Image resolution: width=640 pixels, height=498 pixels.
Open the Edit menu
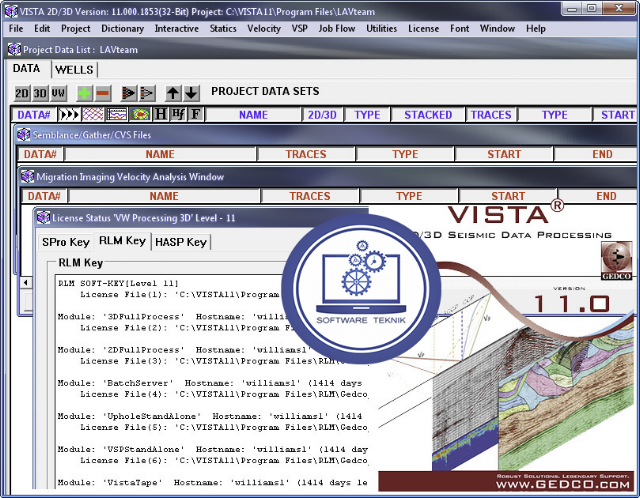(42, 29)
